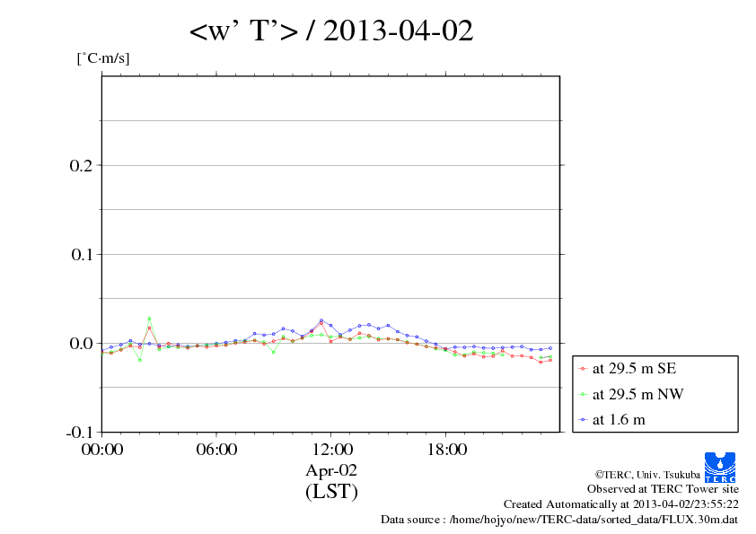Click the Apr-02 date label below axis
This screenshot has height=534, width=756.
click(x=331, y=469)
